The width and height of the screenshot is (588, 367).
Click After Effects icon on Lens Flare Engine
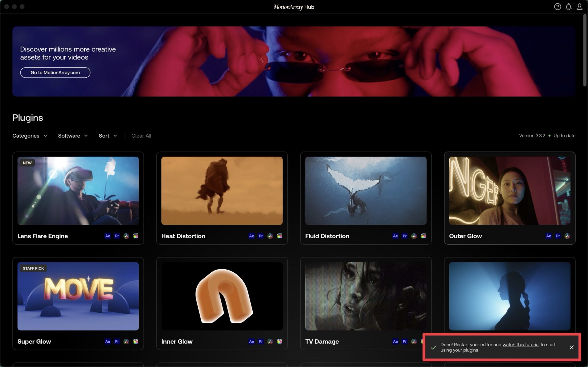(108, 236)
